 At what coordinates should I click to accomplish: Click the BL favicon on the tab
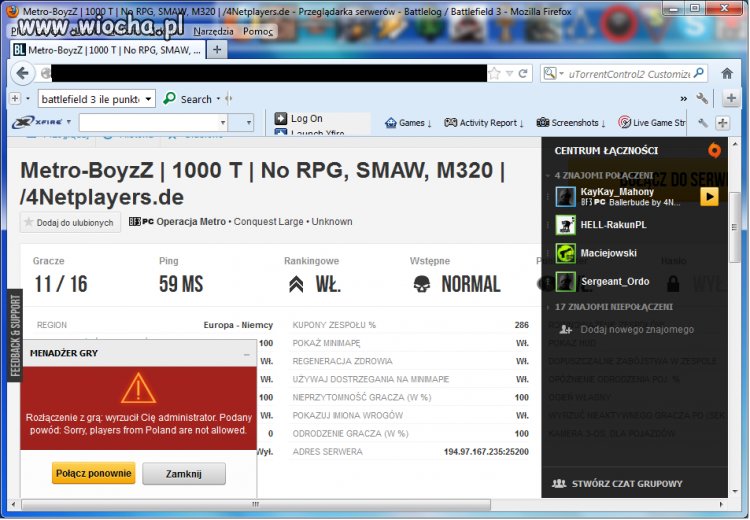[19, 50]
